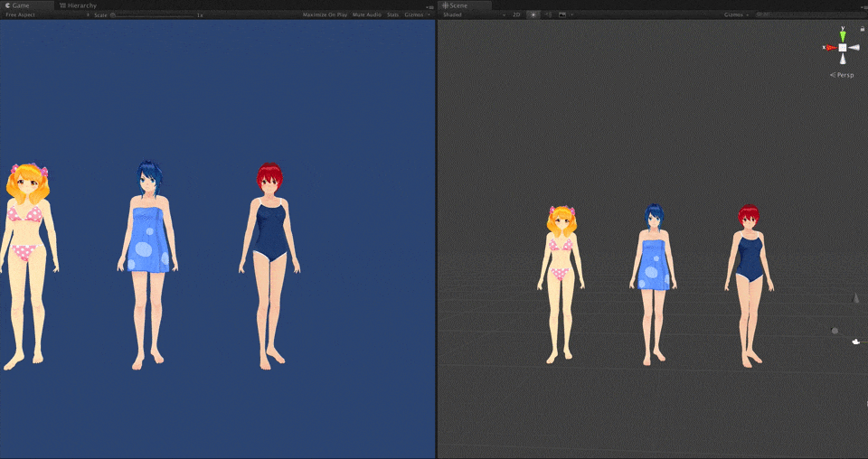
Task: Open the Game panel options menu
Action: click(431, 6)
